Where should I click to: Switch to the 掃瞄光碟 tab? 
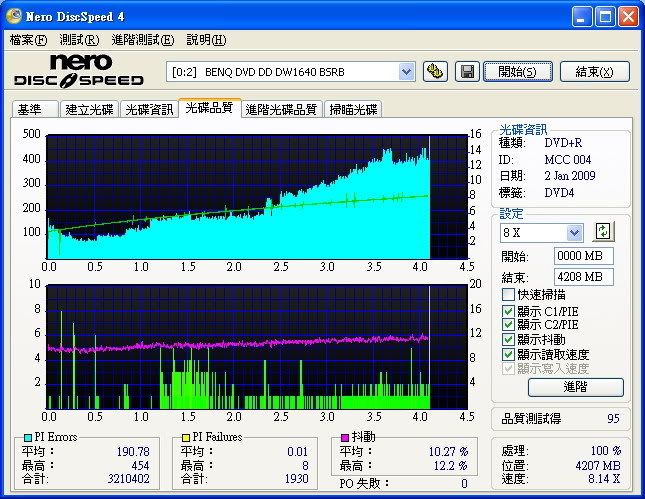[x=353, y=109]
